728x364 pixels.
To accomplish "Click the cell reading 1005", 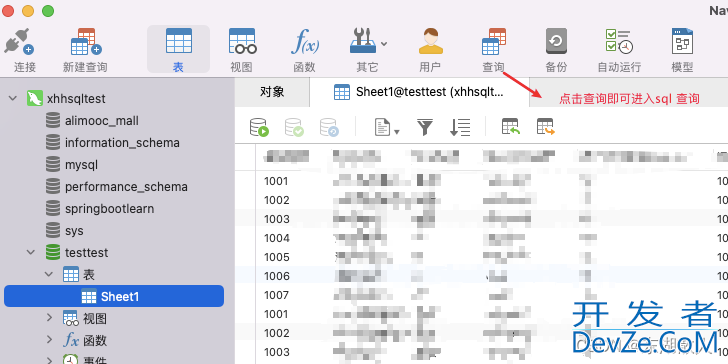I will pos(277,257).
